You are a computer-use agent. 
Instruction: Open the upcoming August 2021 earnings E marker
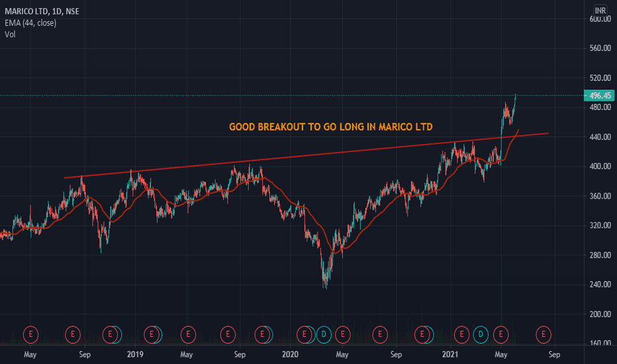pos(544,335)
